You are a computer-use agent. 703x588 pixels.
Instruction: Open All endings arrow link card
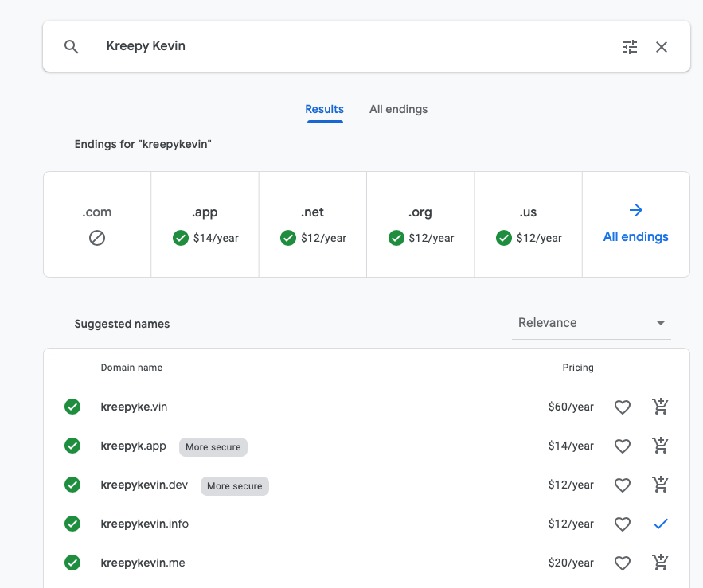[x=636, y=224]
